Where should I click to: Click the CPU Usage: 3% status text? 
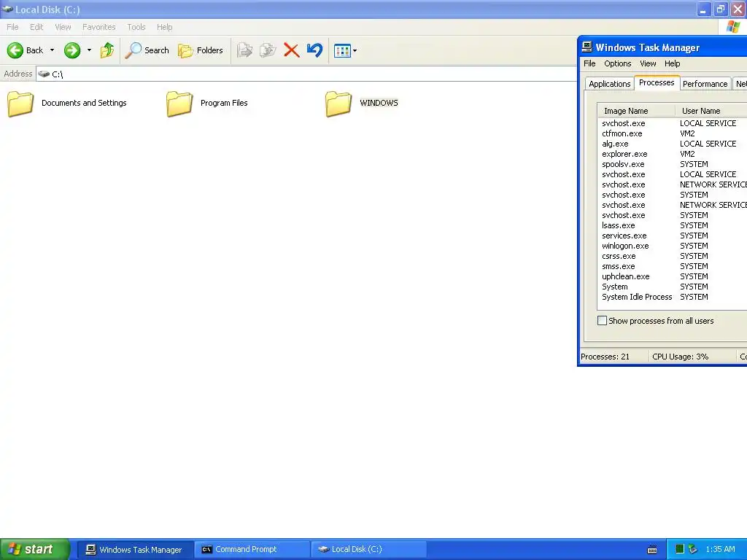coord(680,357)
